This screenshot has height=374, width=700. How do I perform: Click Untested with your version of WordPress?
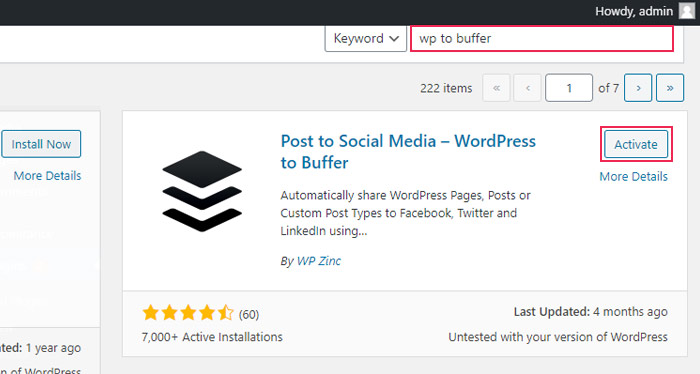tap(558, 337)
